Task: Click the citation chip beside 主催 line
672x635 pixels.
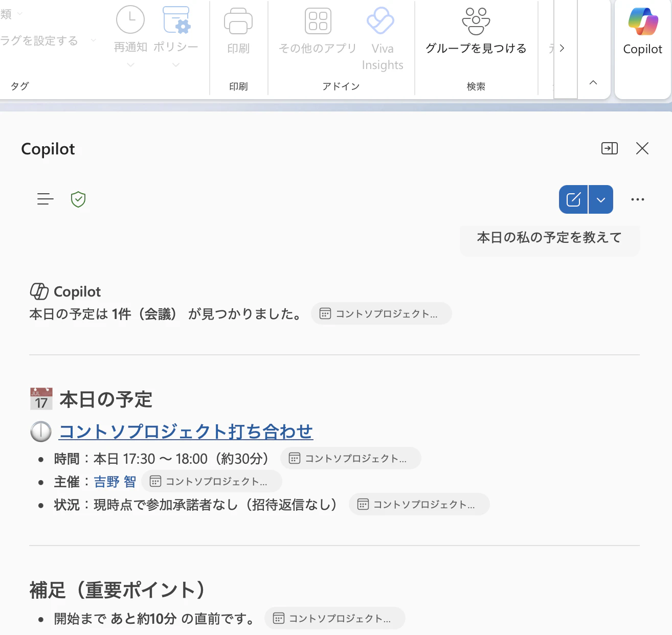Action: [212, 481]
